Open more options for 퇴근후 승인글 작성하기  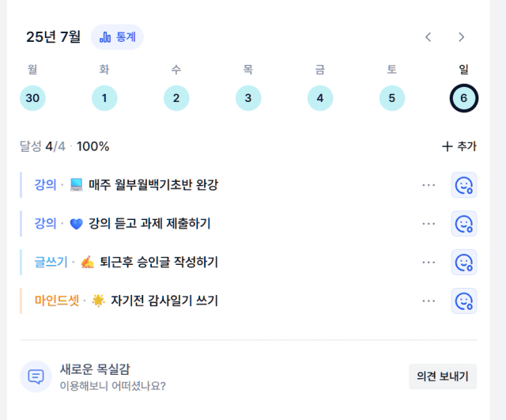point(429,262)
